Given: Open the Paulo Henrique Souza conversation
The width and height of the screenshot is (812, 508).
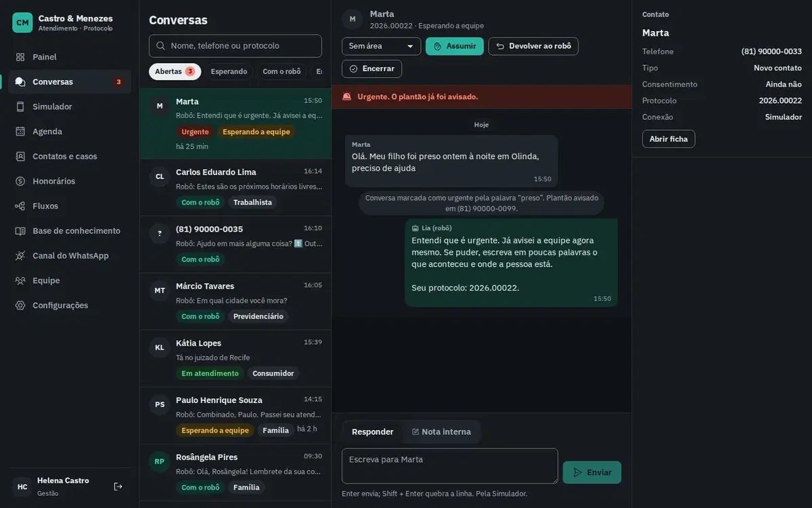Looking at the screenshot, I should point(235,415).
